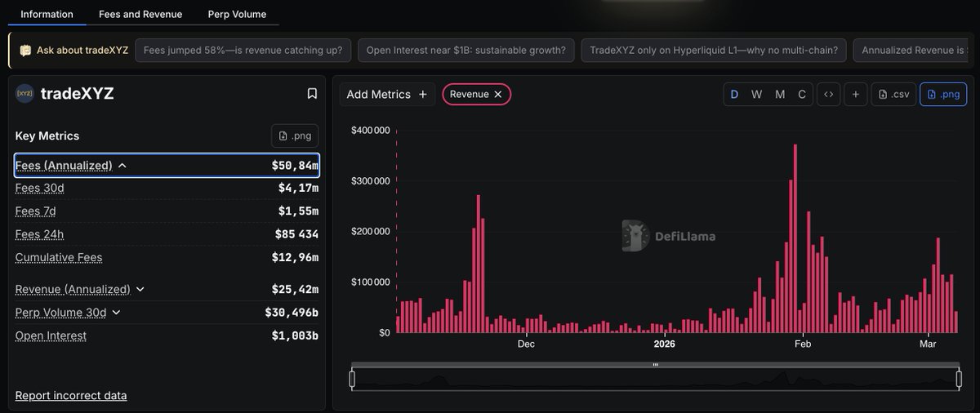
Task: Click the 2026 x-axis label
Action: (666, 344)
